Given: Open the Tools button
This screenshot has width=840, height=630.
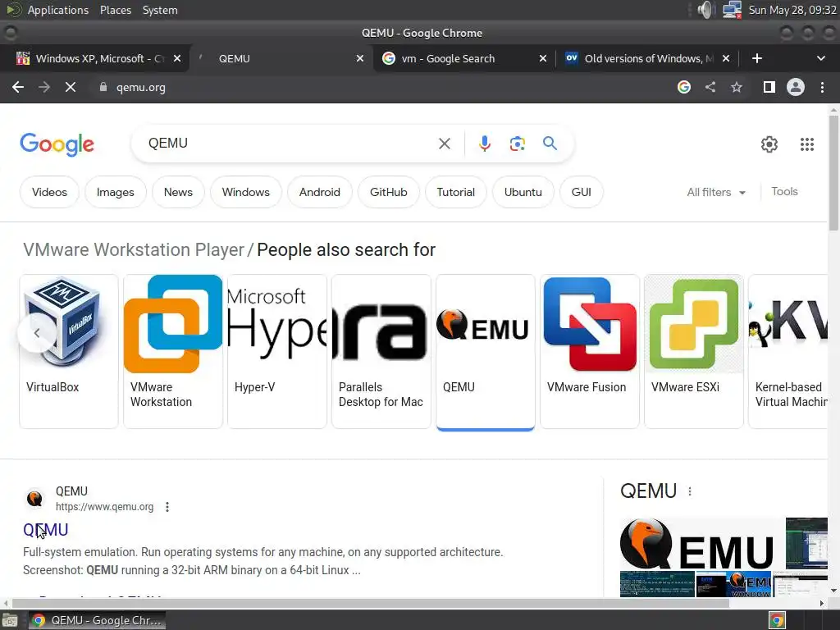Looking at the screenshot, I should tap(784, 192).
